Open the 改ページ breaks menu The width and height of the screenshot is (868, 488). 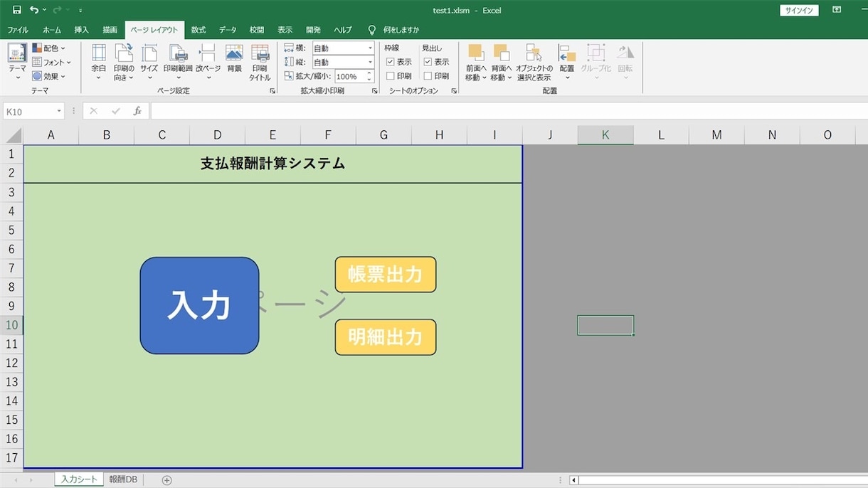coord(208,62)
